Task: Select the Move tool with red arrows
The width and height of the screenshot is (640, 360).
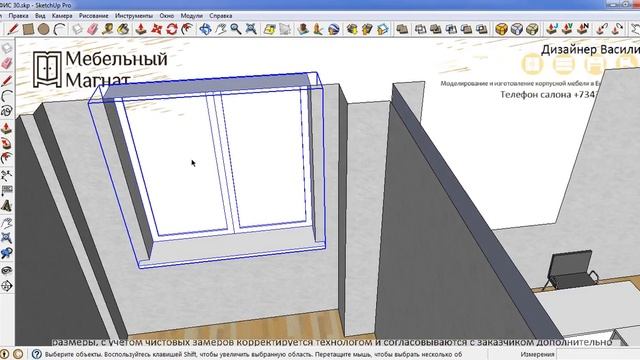Action: click(156, 29)
